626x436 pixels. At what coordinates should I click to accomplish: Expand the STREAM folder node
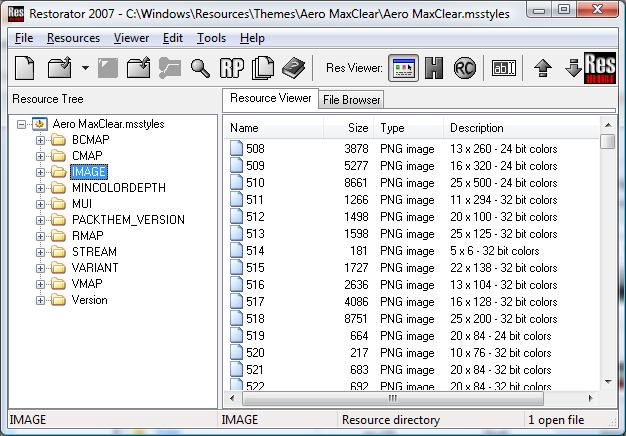tap(40, 252)
